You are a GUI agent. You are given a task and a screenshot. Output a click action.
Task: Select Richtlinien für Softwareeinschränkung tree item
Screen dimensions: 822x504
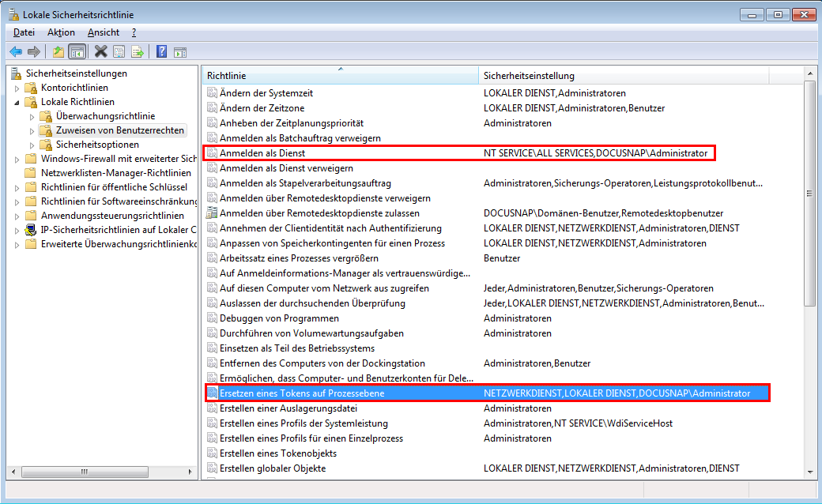pos(119,201)
